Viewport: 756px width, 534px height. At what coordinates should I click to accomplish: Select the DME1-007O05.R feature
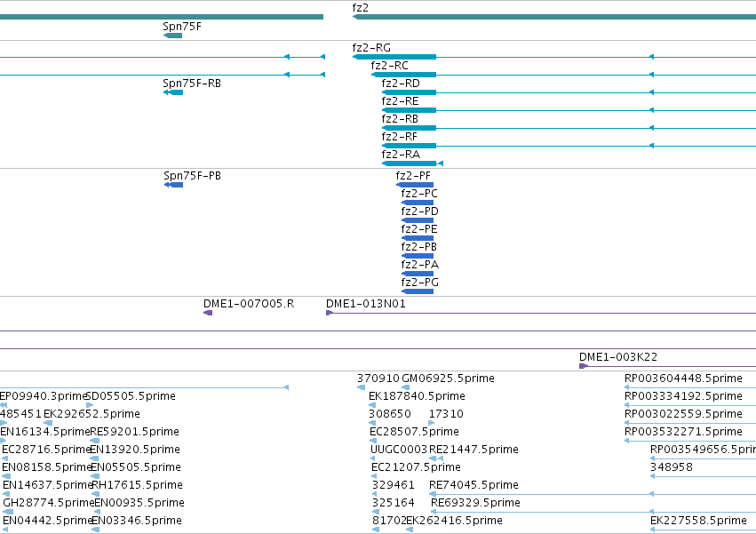(x=208, y=313)
